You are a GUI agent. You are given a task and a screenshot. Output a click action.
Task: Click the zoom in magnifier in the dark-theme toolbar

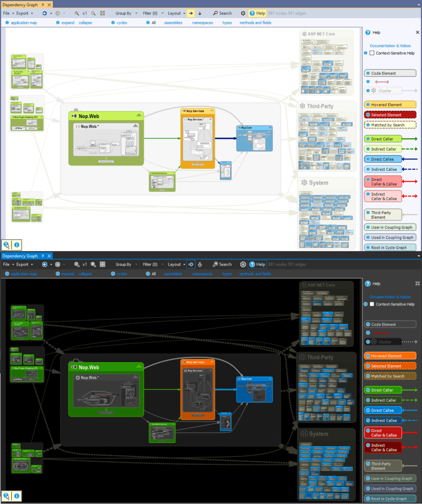coord(76,264)
